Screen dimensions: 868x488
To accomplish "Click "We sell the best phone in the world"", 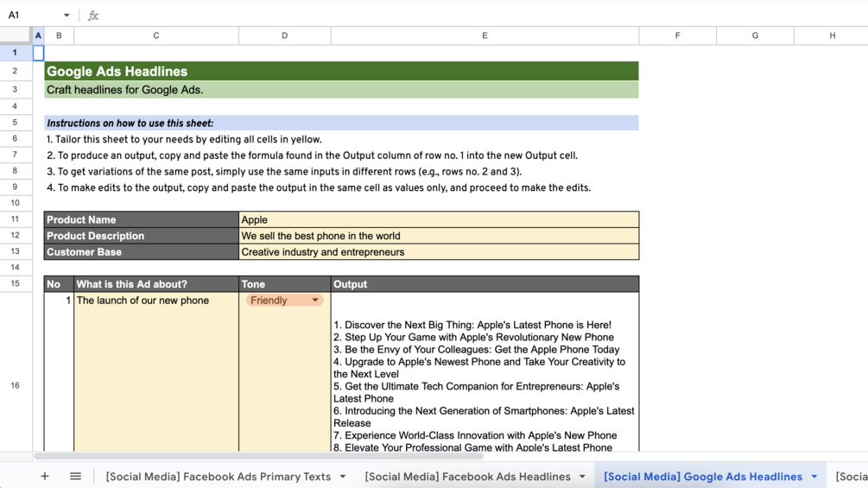I will pyautogui.click(x=439, y=236).
